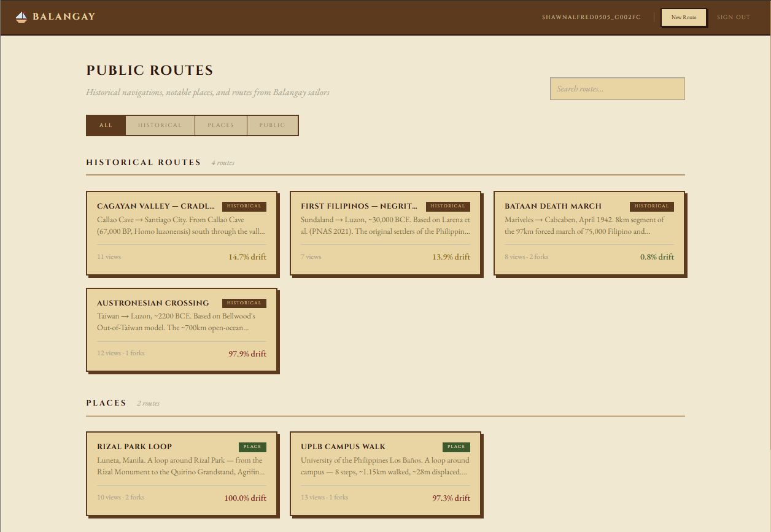Screen dimensions: 771x532
Task: Open the Bataan Death March route title
Action: [x=553, y=206]
